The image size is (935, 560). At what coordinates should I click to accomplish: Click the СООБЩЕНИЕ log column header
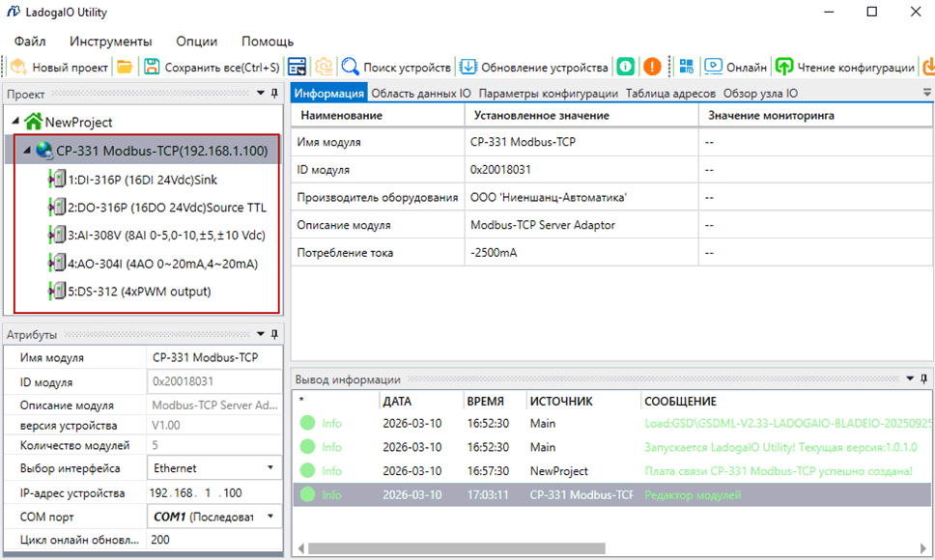786,401
